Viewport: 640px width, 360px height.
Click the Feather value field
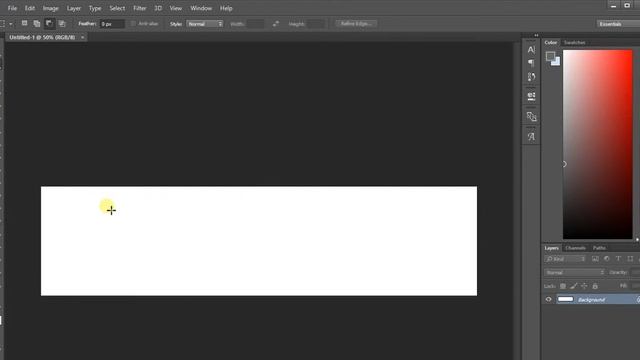[x=112, y=24]
